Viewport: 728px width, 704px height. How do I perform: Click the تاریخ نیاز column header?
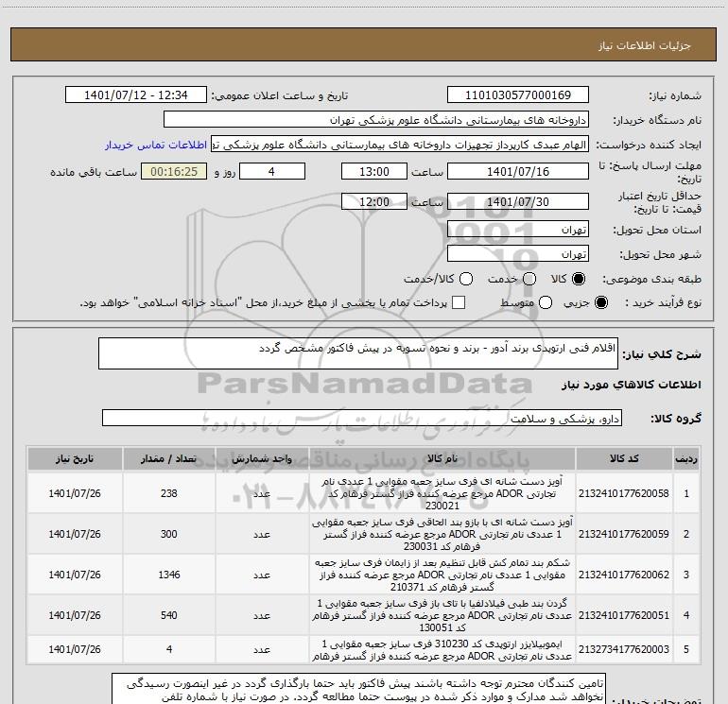75,459
